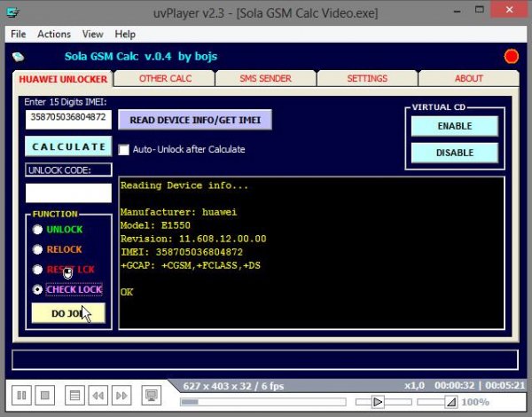Pause the video playback

[x=21, y=396]
